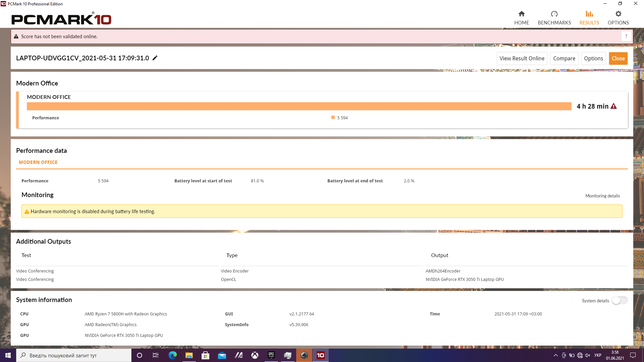Click the PCMARK 10 logo
Image resolution: width=644 pixels, height=362 pixels.
(x=61, y=19)
